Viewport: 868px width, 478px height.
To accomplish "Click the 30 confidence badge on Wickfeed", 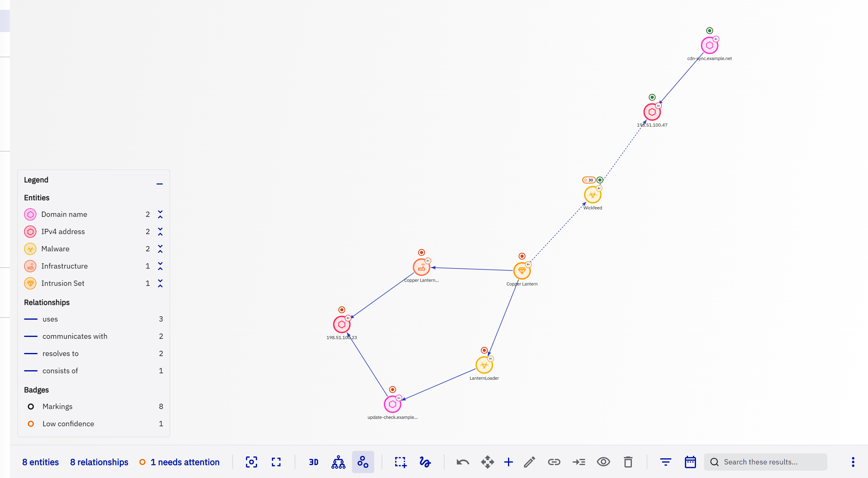I will point(588,180).
